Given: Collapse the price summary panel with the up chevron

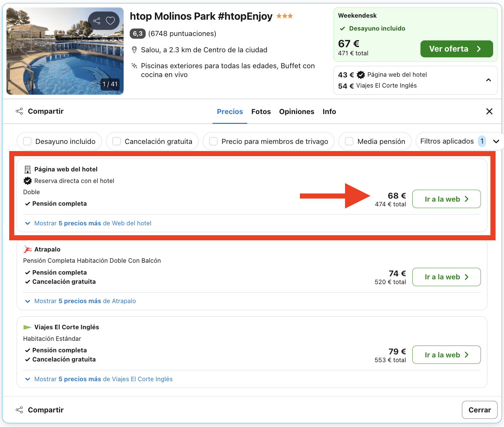Looking at the screenshot, I should click(x=488, y=80).
